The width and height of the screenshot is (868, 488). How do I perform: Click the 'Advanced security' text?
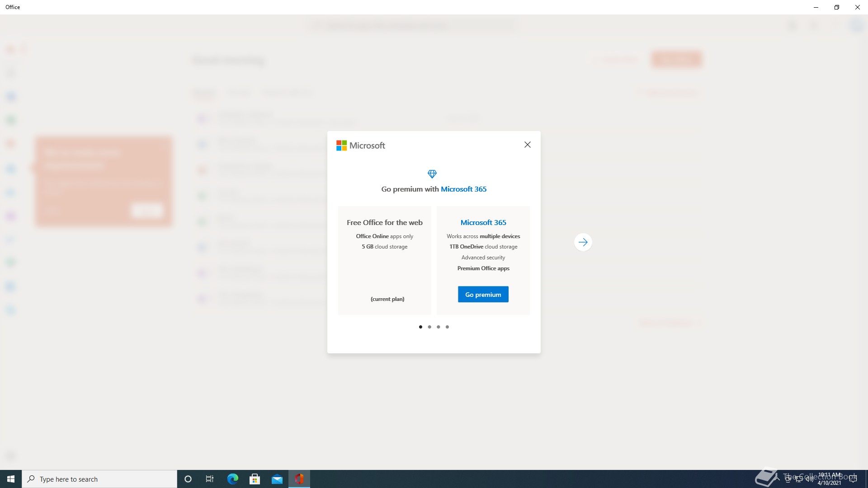click(x=483, y=258)
